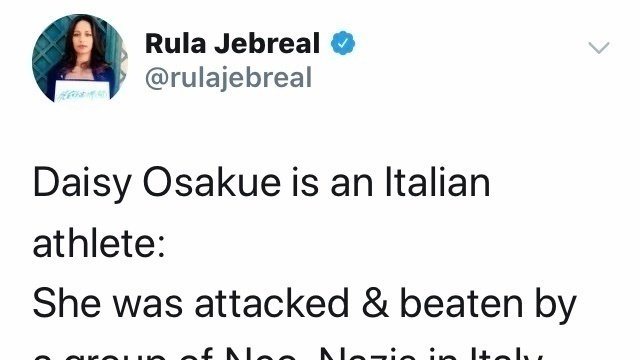Click the word "by" ending third line
Screen dimensions: 640x360
click(x=556, y=306)
